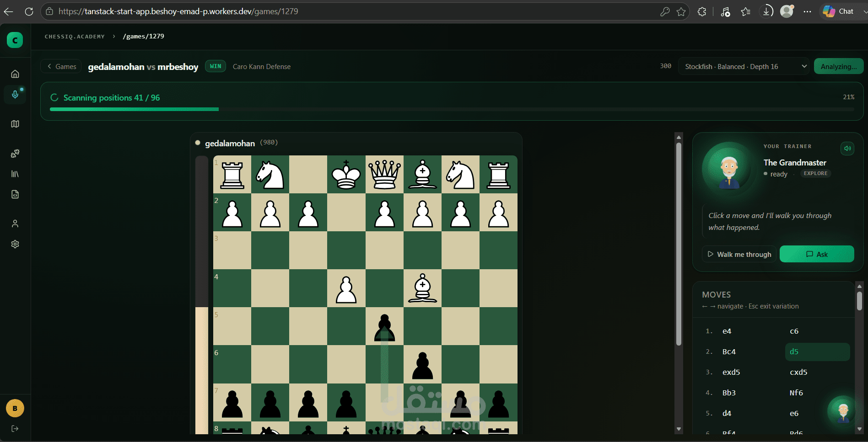Image resolution: width=868 pixels, height=442 pixels.
Task: Select move Bb3 in moves list
Action: click(x=729, y=393)
